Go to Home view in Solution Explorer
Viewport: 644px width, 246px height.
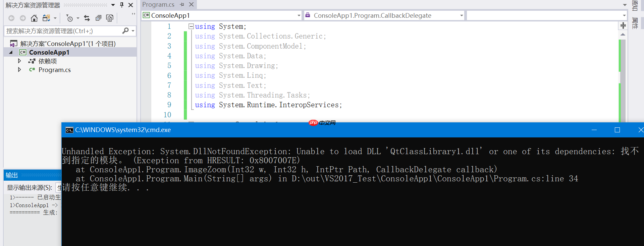pos(34,18)
